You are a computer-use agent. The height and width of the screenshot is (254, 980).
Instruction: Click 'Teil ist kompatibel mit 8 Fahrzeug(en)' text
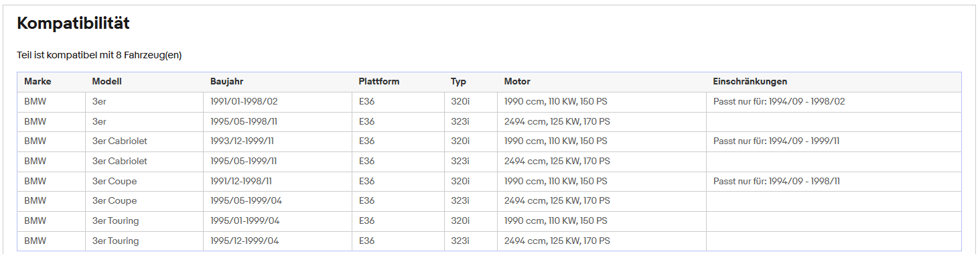[99, 55]
